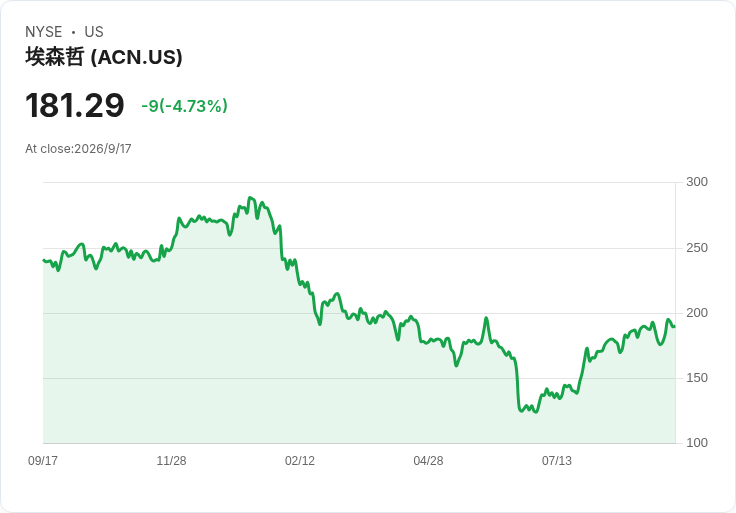Click the At close date text

coord(78,149)
